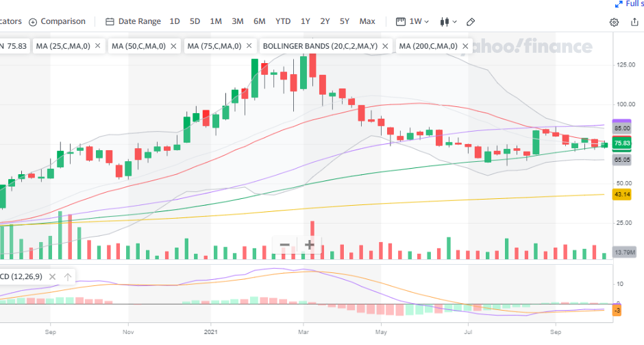Select the 2Y range
Viewport: 644px width, 345px height.
[325, 21]
